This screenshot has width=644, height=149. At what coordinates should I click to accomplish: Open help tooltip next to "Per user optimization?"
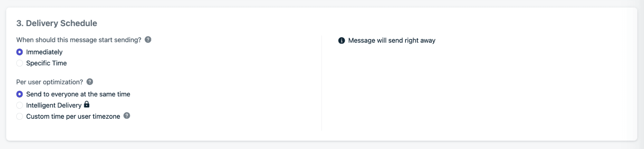[90, 82]
